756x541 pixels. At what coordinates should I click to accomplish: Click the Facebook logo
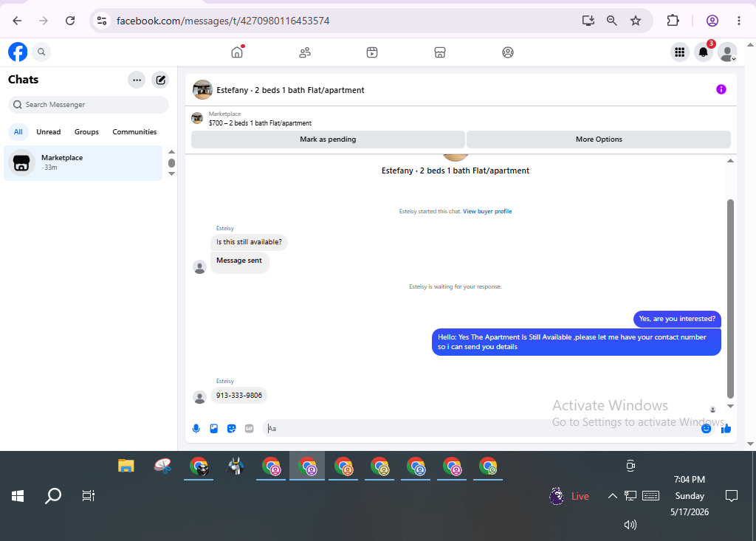[x=18, y=52]
